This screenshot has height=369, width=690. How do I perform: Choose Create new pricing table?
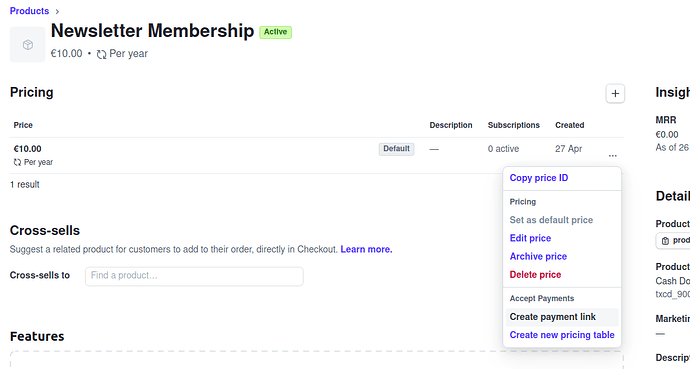point(562,335)
